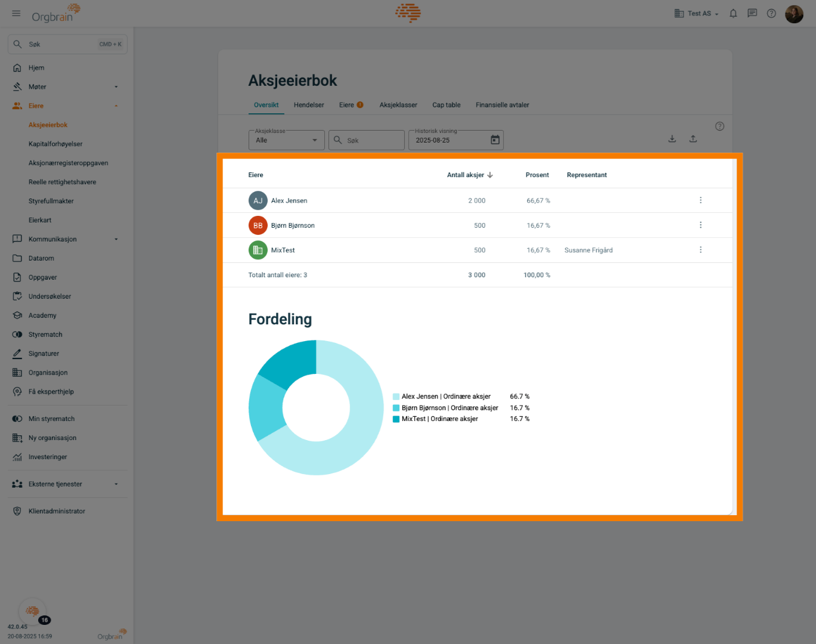The image size is (816, 644).
Task: Open Oppgaver icon in sidebar
Action: (17, 277)
